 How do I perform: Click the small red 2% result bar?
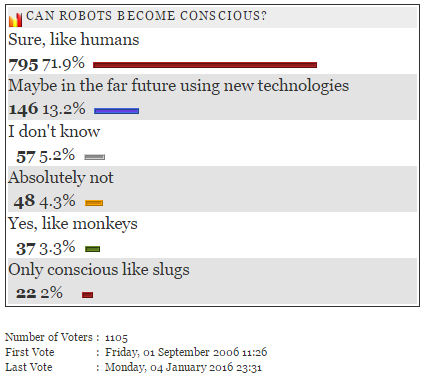click(x=87, y=295)
